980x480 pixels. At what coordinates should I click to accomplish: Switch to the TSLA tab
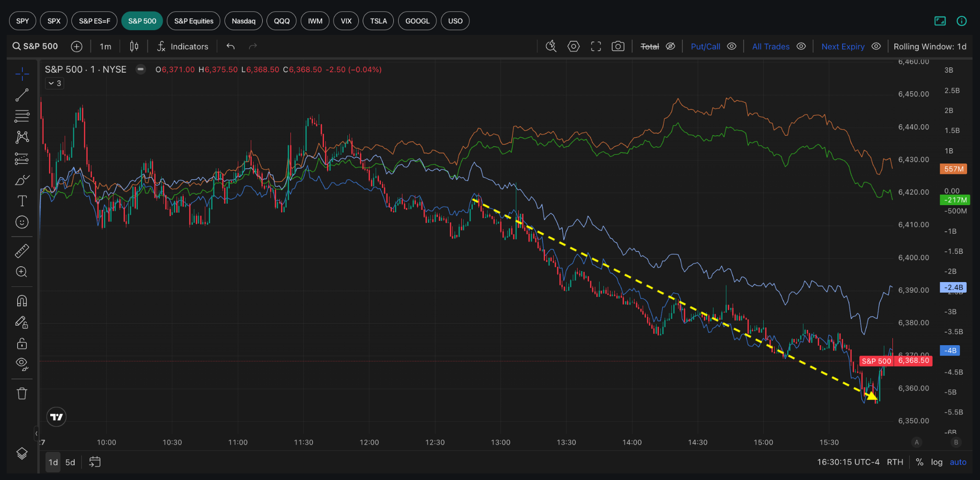pos(379,21)
